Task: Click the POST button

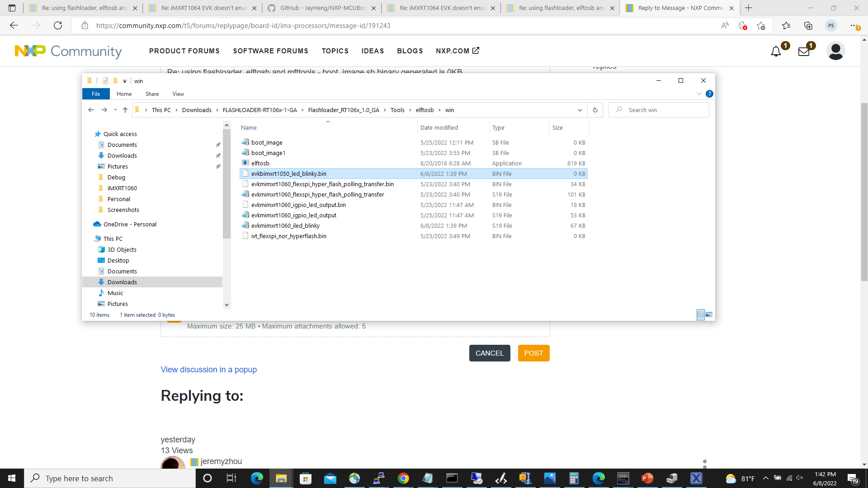Action: click(x=533, y=353)
